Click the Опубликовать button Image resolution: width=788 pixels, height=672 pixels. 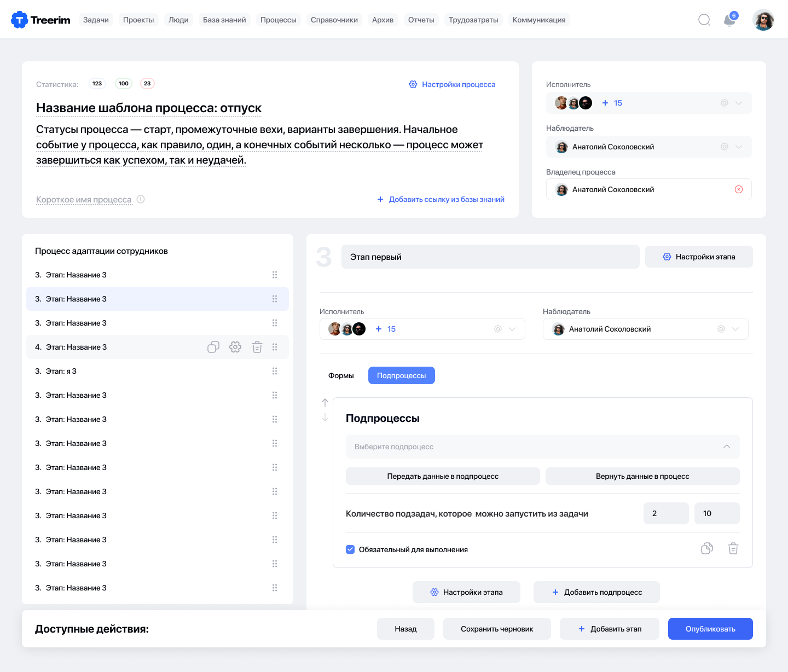710,629
